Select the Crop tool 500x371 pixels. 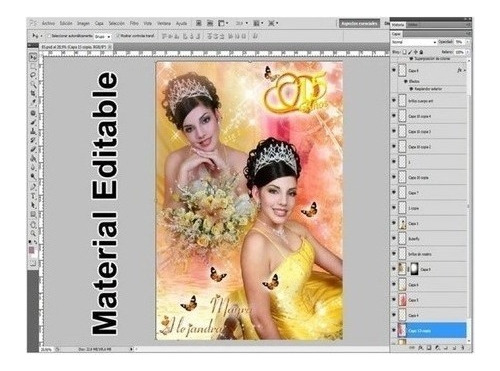point(33,93)
